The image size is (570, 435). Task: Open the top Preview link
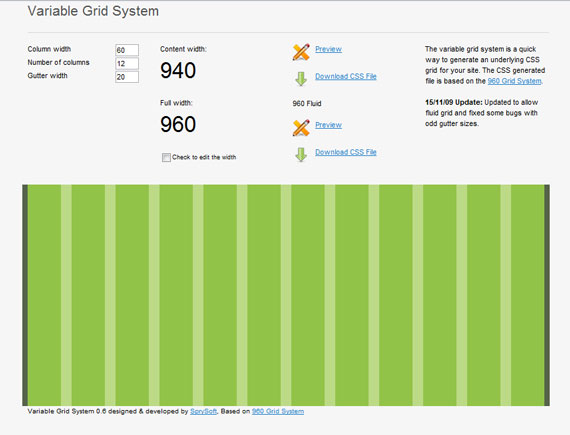point(328,49)
